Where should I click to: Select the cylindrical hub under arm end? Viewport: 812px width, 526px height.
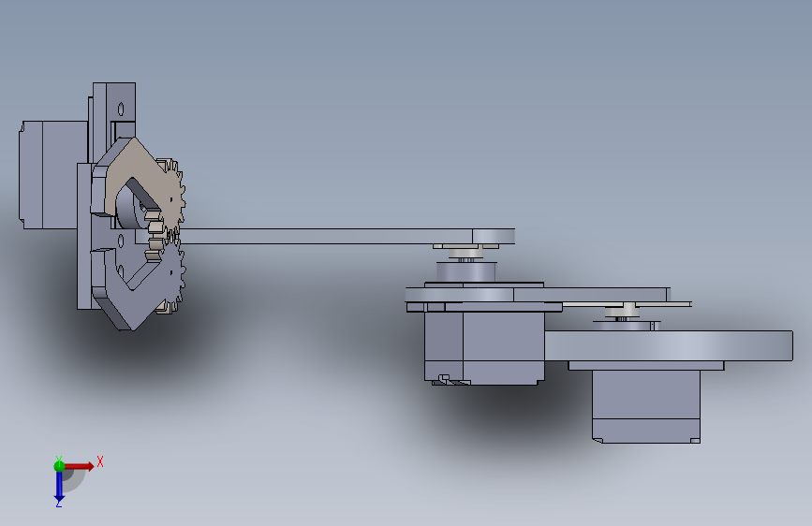click(x=466, y=271)
